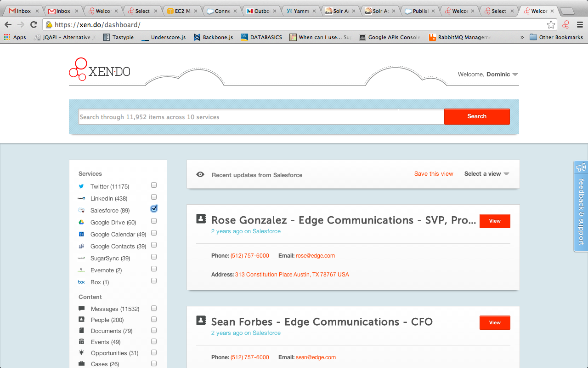Click the Box service icon

81,282
